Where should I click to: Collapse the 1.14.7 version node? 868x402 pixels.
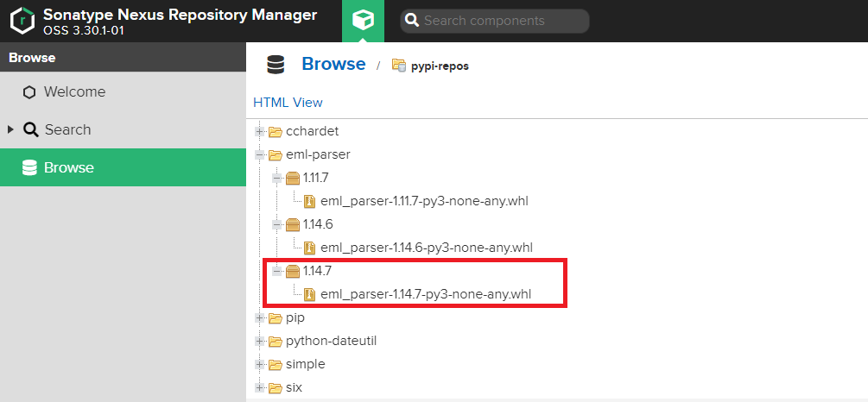(x=277, y=271)
